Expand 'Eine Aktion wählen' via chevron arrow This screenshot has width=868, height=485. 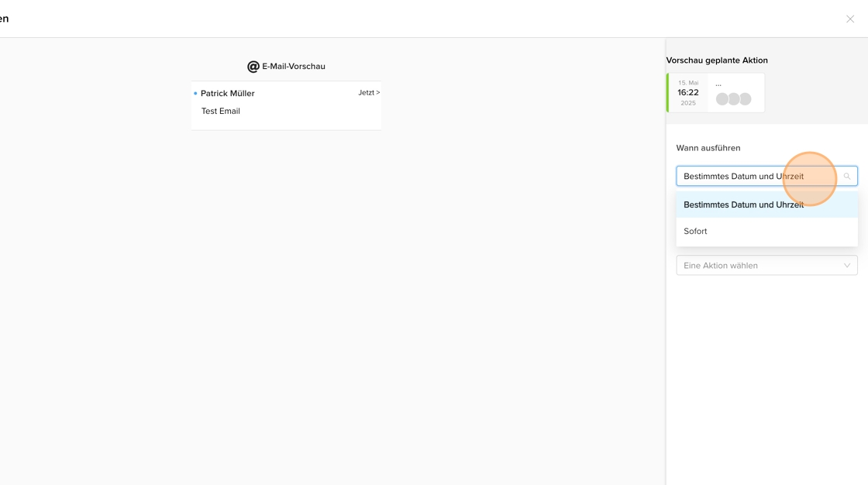(846, 265)
